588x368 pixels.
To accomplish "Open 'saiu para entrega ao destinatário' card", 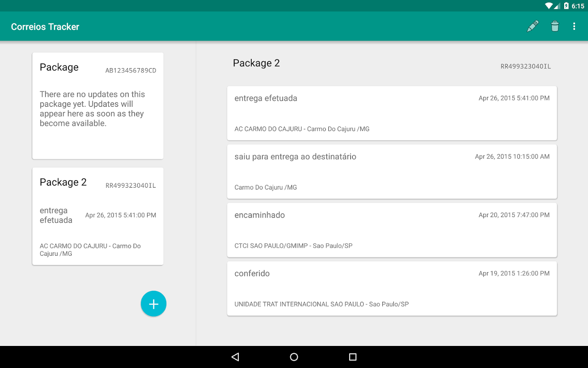I will tap(392, 172).
